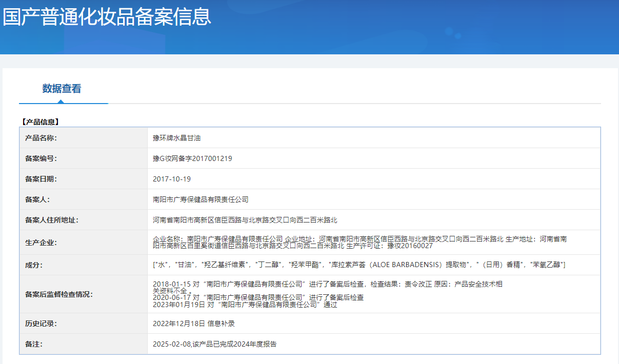
Task: Select the 成分 label cell
Action: 34,265
